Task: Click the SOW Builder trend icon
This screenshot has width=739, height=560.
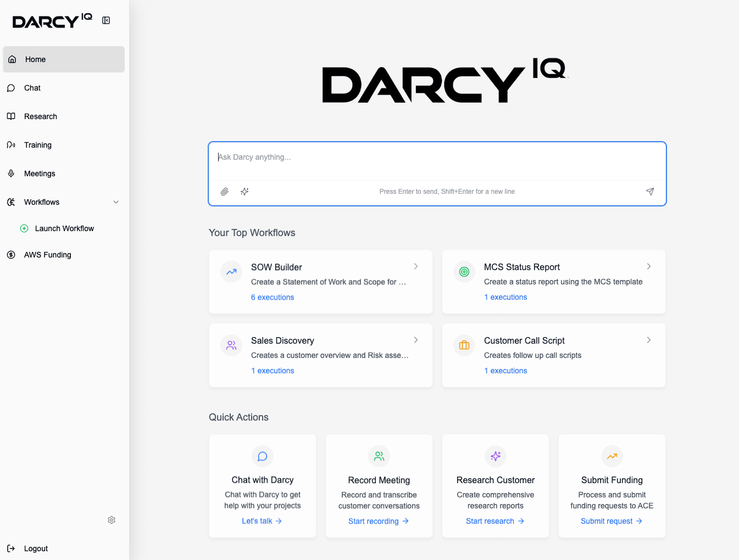Action: (x=231, y=272)
